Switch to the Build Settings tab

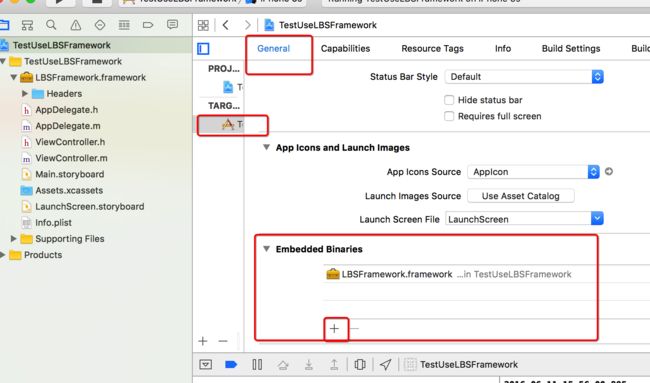pos(571,48)
